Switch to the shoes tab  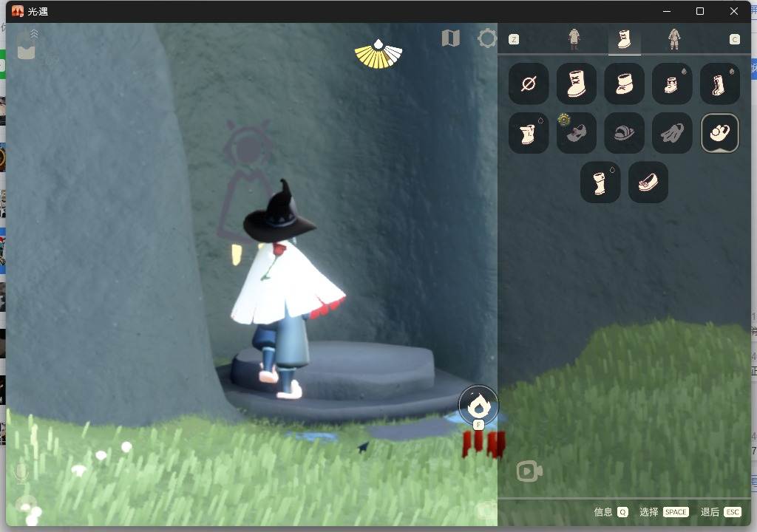click(624, 39)
